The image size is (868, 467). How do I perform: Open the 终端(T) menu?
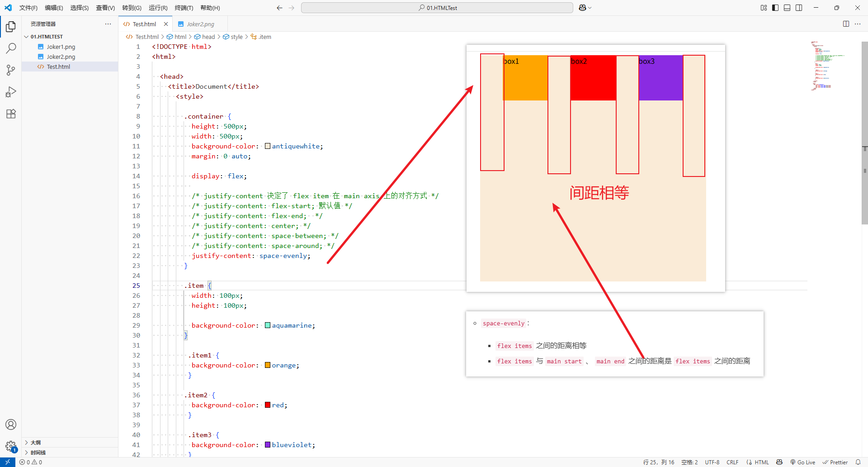184,8
